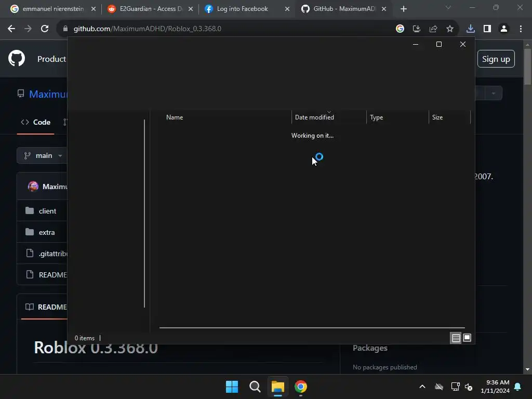Expand the main branch dropdown
Viewport: 532px width, 399px height.
(x=43, y=156)
